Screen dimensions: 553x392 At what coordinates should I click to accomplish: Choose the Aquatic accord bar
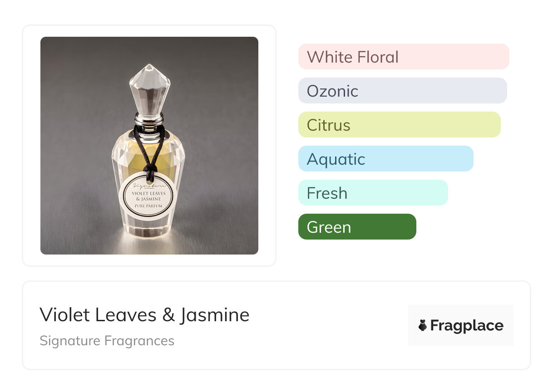pos(385,159)
